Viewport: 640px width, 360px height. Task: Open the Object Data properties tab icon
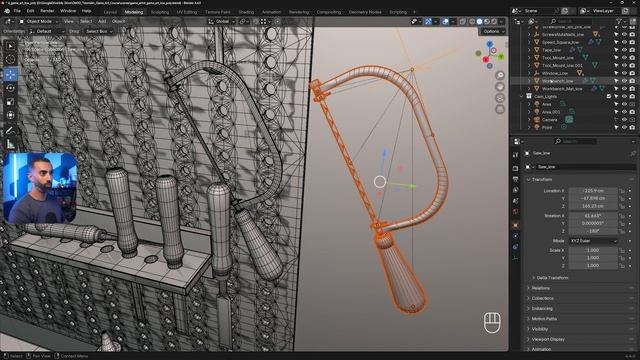[x=516, y=258]
